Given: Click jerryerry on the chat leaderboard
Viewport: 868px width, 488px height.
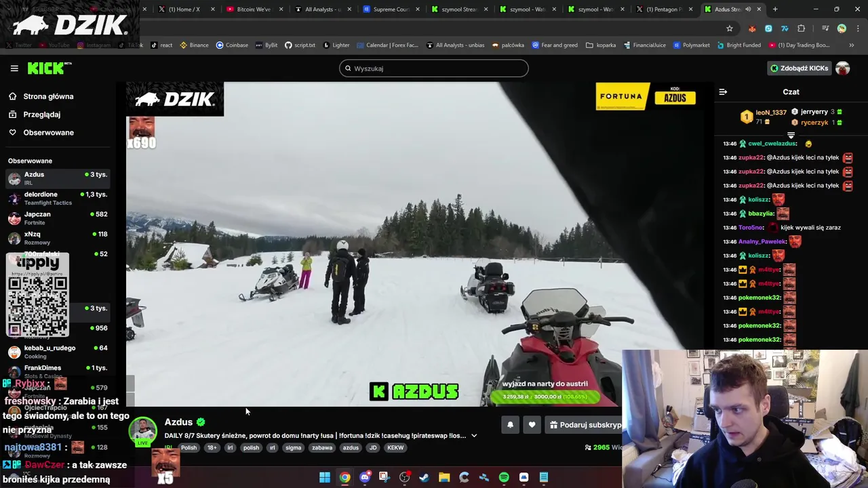Looking at the screenshot, I should click(814, 111).
